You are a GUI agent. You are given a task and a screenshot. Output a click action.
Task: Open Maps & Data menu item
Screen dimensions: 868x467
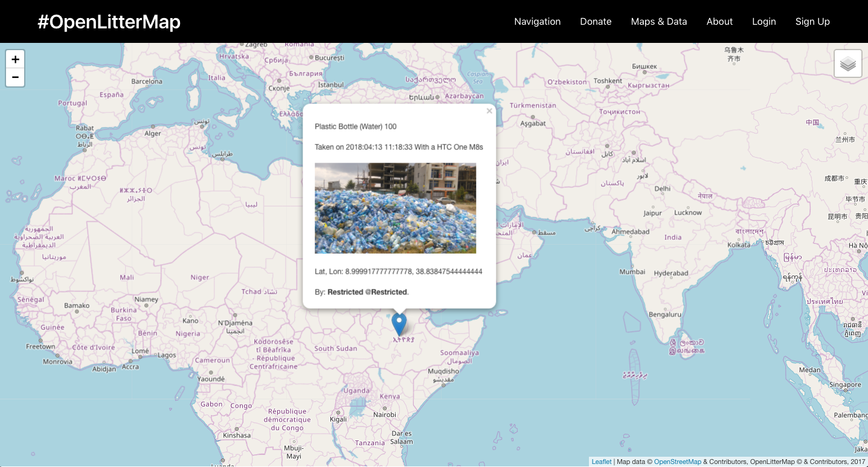(x=659, y=22)
